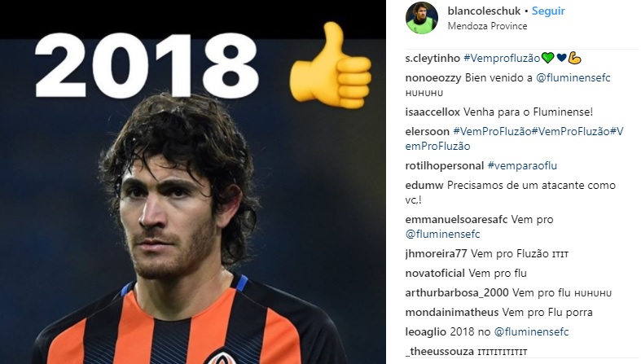Open the arthurbarbosa_2000 commenter profile
641x364 pixels.
point(457,293)
